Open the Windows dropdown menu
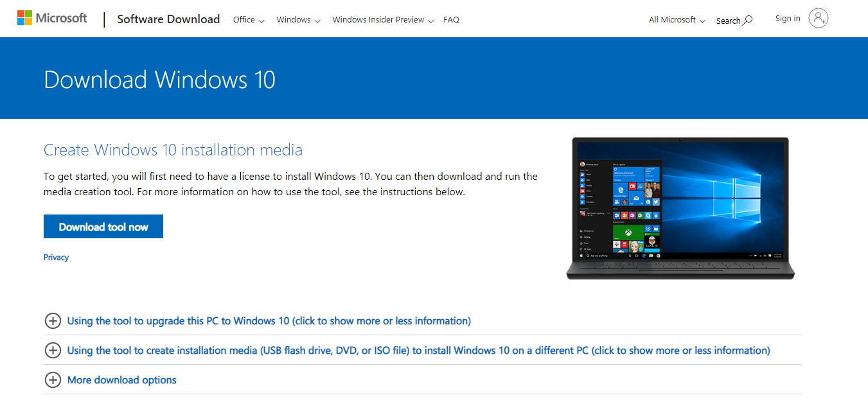 tap(298, 20)
